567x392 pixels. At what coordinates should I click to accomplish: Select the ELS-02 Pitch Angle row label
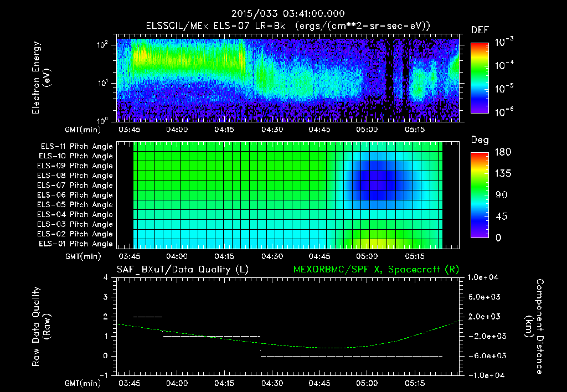pyautogui.click(x=75, y=234)
